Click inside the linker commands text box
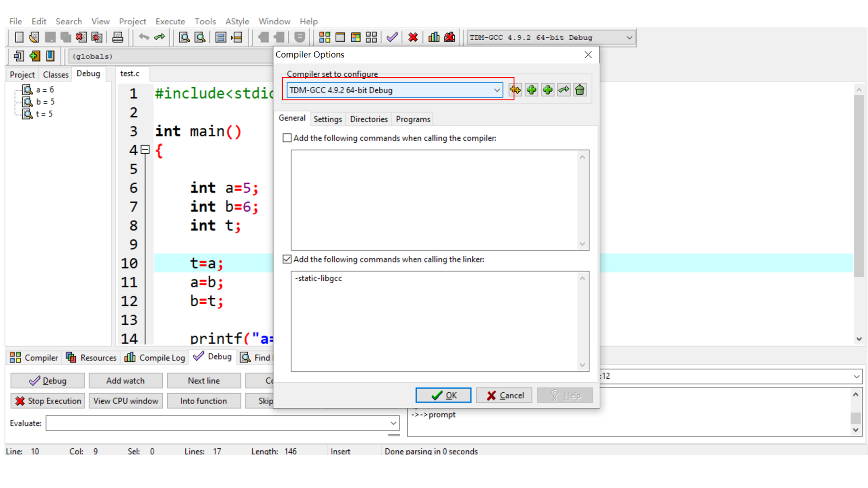 pyautogui.click(x=434, y=321)
